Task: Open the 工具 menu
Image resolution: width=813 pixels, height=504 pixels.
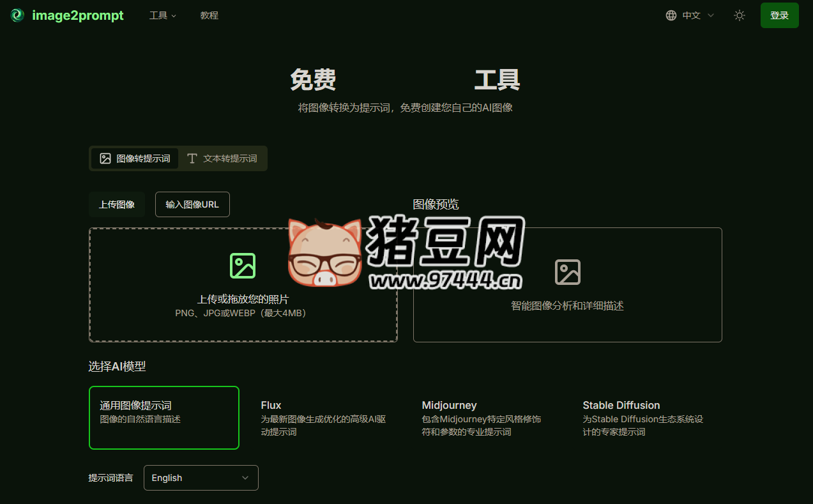Action: pyautogui.click(x=163, y=15)
